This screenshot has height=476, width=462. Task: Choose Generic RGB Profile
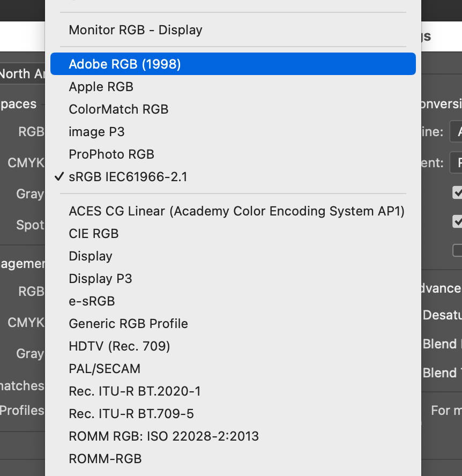tap(128, 324)
